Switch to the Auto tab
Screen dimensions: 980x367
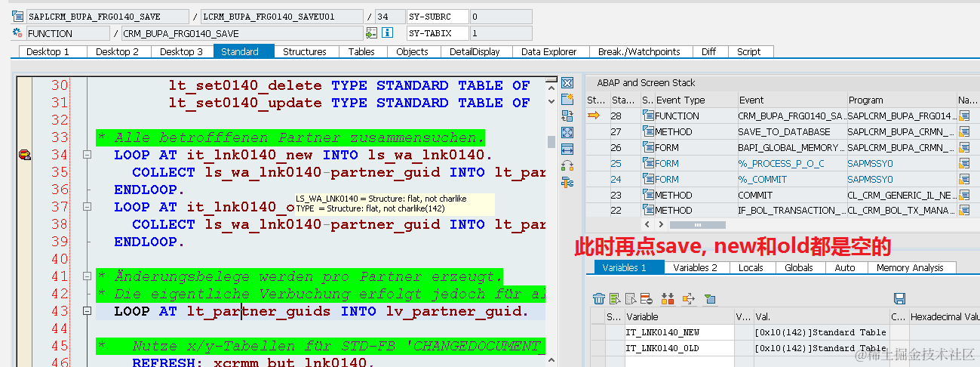[x=845, y=267]
